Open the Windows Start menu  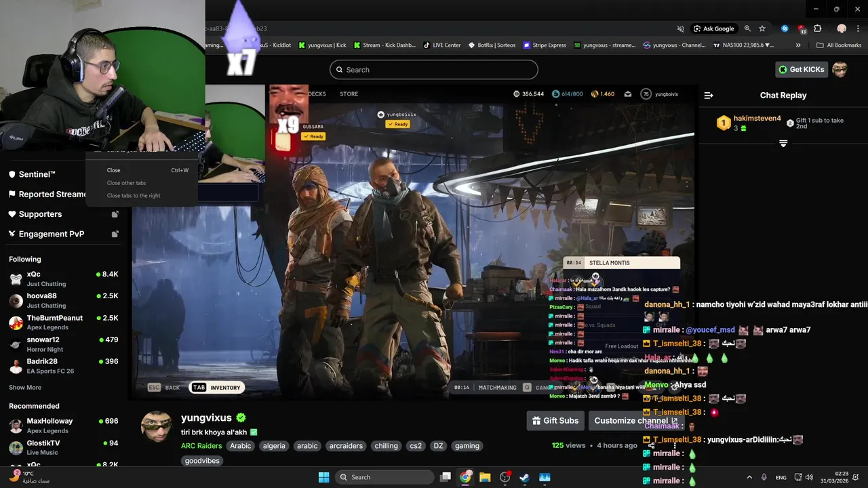click(324, 477)
